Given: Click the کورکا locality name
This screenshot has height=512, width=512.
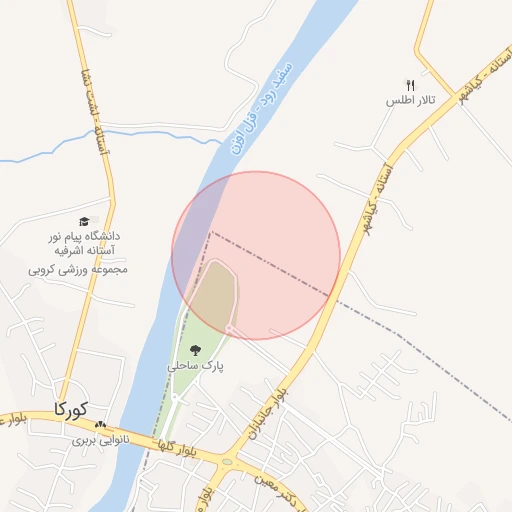Looking at the screenshot, I should (71, 409).
